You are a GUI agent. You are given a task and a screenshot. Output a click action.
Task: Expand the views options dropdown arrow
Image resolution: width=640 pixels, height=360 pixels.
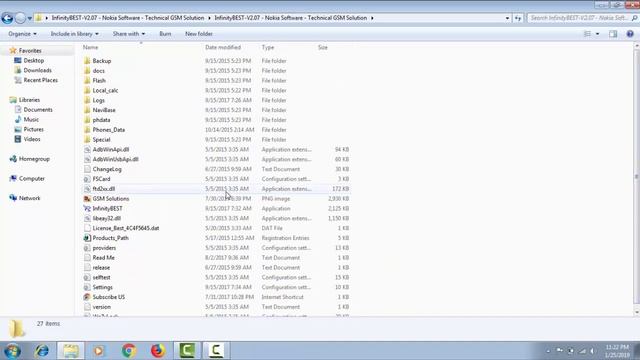[x=598, y=34]
